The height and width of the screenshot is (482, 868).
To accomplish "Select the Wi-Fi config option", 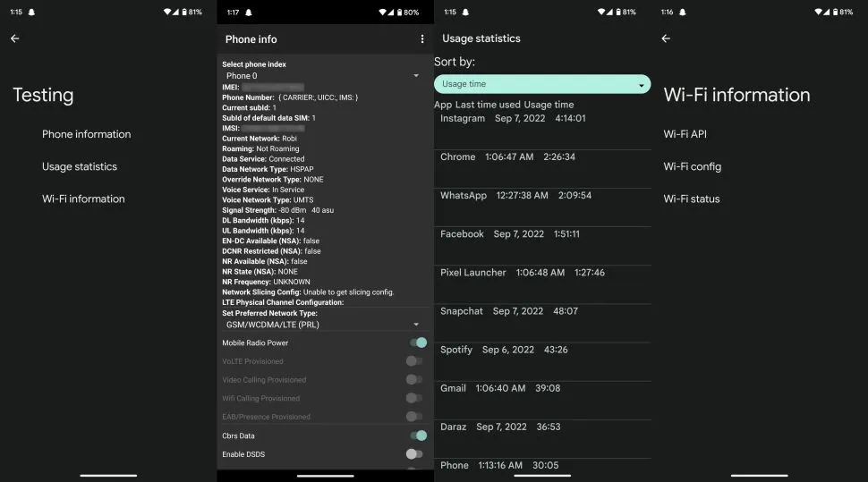I will [x=692, y=166].
